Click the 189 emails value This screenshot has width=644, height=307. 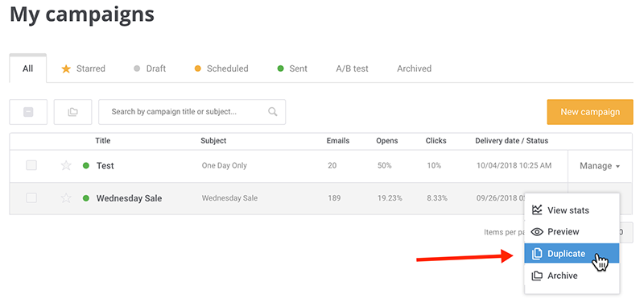click(x=334, y=198)
